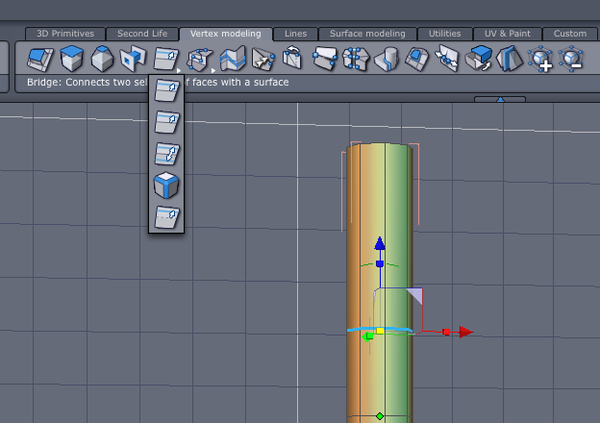
Task: Click the blue vertical axis arrow on the gizmo
Action: pyautogui.click(x=380, y=243)
